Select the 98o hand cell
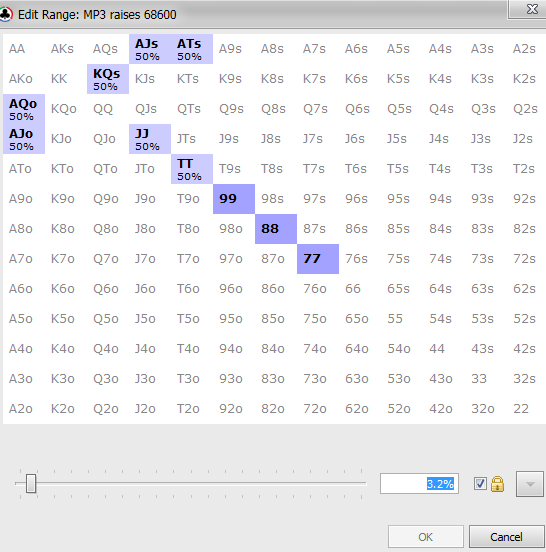Image resolution: width=546 pixels, height=552 pixels. pyautogui.click(x=234, y=229)
